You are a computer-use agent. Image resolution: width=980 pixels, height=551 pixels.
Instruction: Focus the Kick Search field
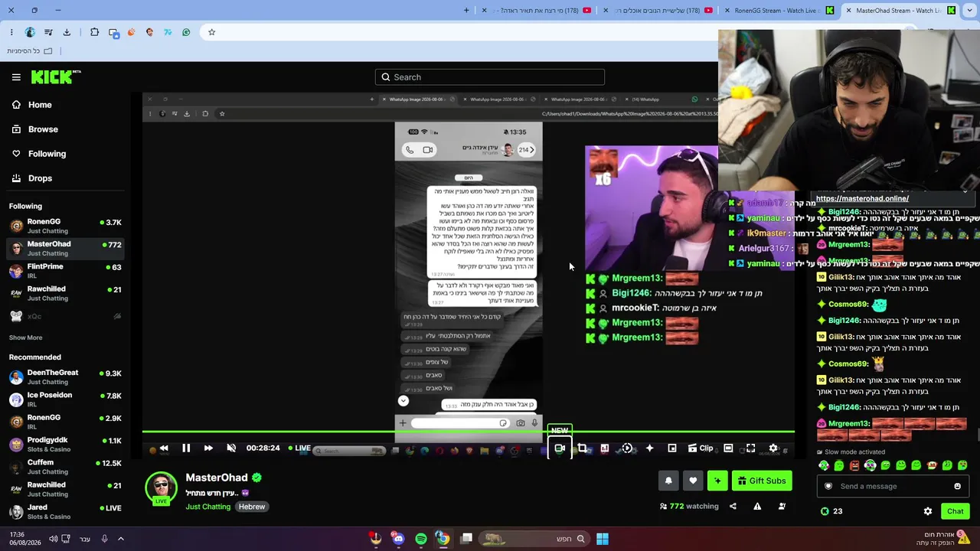[x=490, y=77]
